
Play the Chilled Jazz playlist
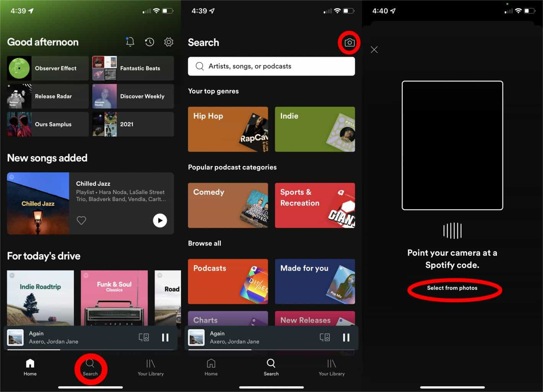[160, 220]
